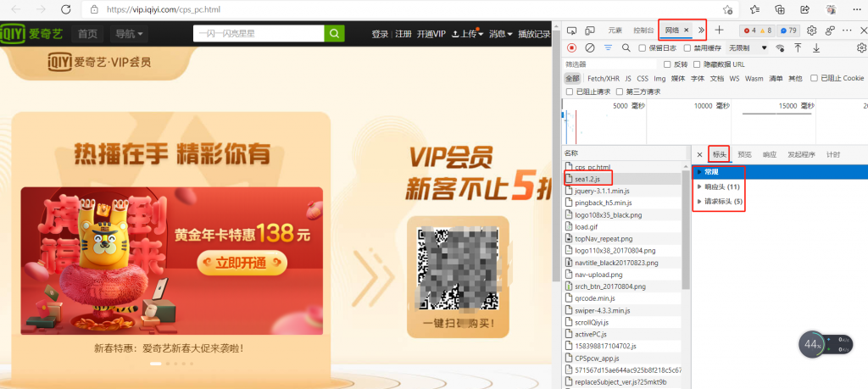Click the import HAR up-arrow icon
Viewport: 868px width, 389px height.
[x=798, y=48]
